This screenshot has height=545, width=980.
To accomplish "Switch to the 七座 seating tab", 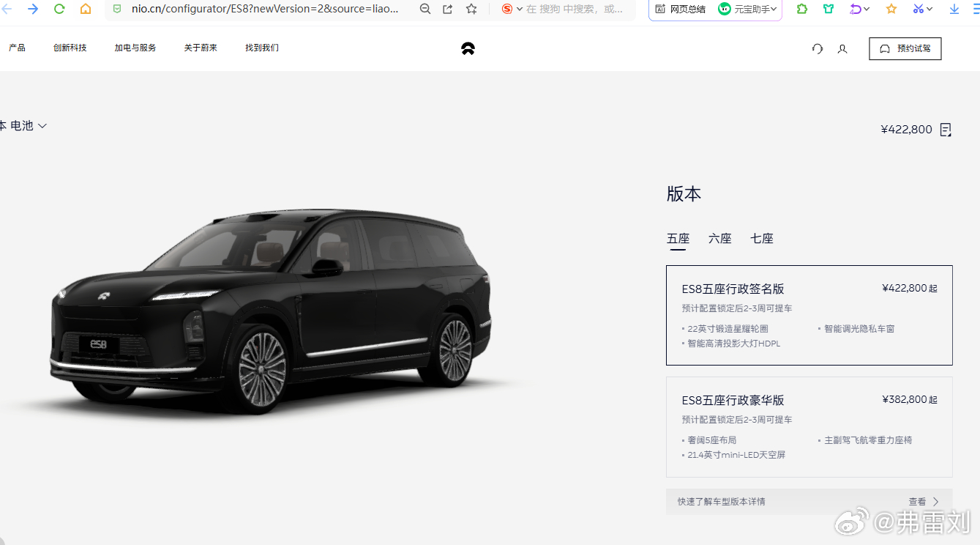I will pyautogui.click(x=762, y=239).
